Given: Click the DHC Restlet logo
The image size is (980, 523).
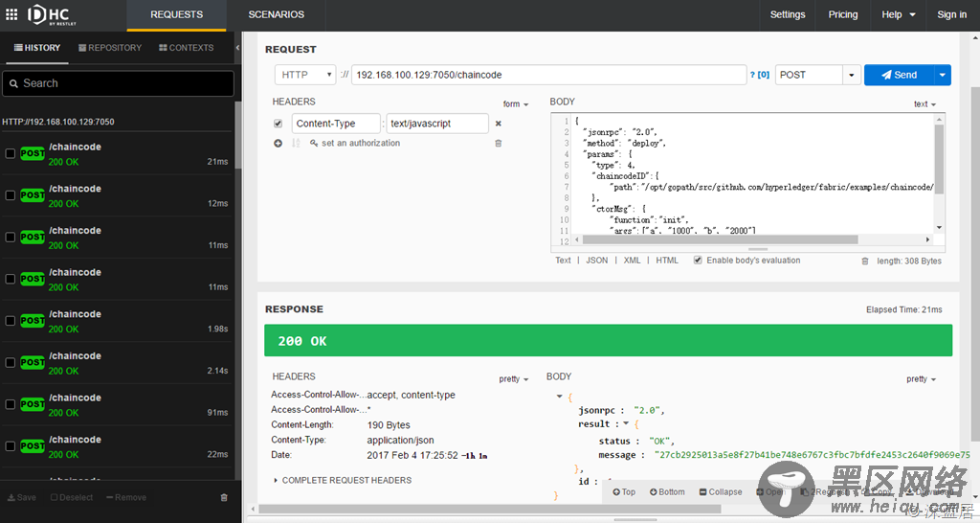Looking at the screenshot, I should 52,14.
